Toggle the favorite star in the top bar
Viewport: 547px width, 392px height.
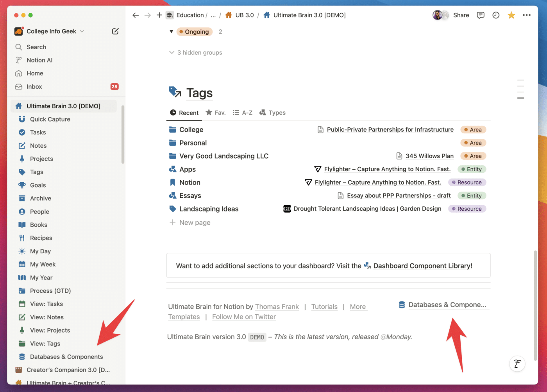tap(511, 15)
